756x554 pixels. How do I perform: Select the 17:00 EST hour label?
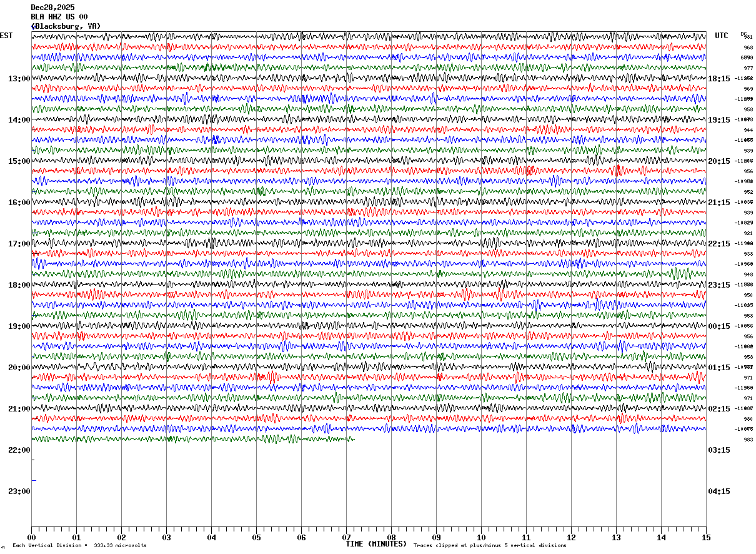point(19,244)
